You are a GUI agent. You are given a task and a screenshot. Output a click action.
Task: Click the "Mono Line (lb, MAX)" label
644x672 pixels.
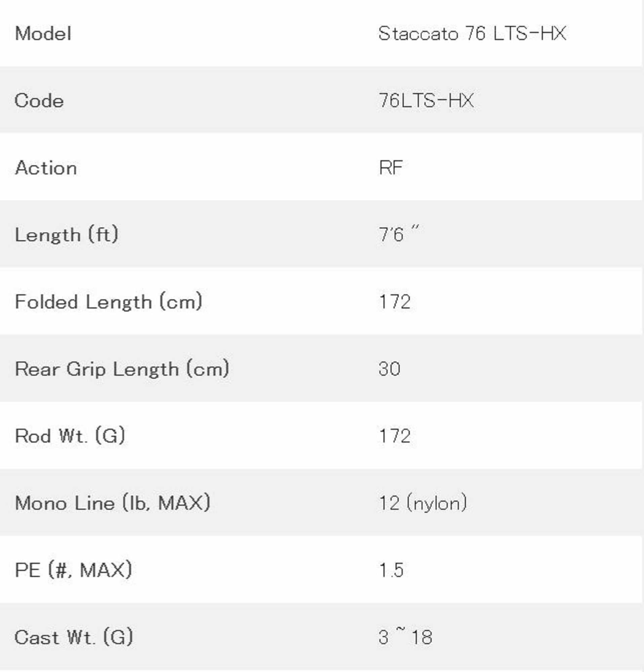point(113,503)
